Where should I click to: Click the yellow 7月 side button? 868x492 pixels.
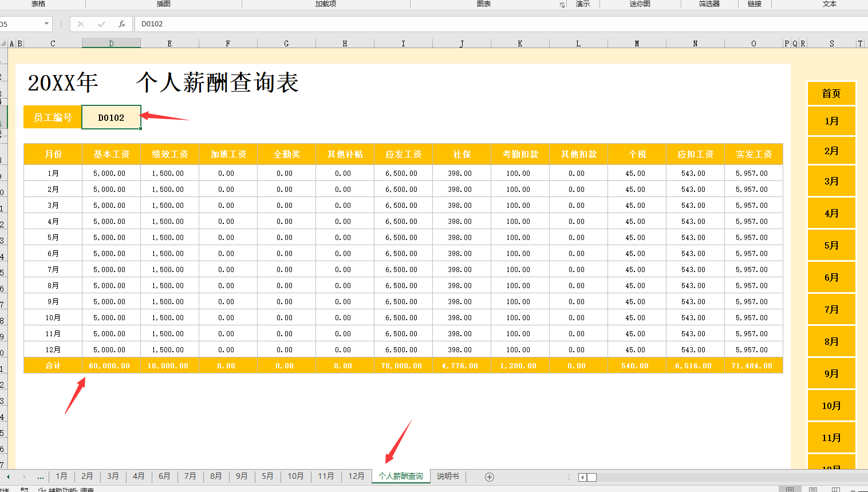click(831, 309)
